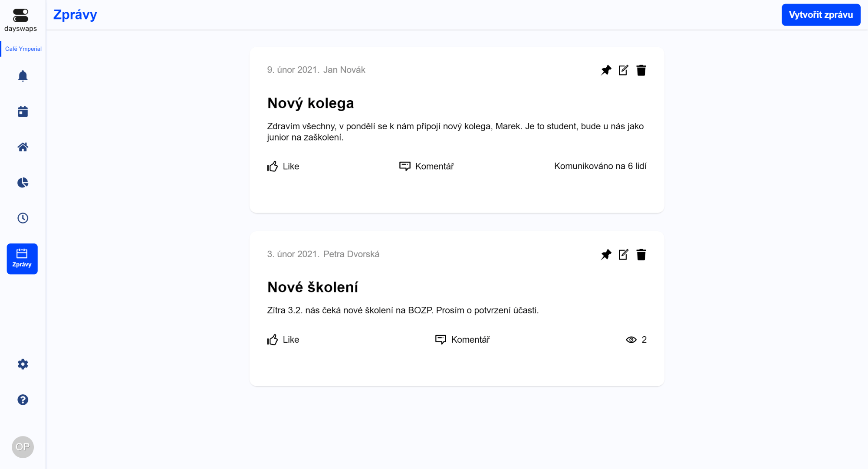
Task: Open the notifications bell in sidebar
Action: [x=23, y=76]
